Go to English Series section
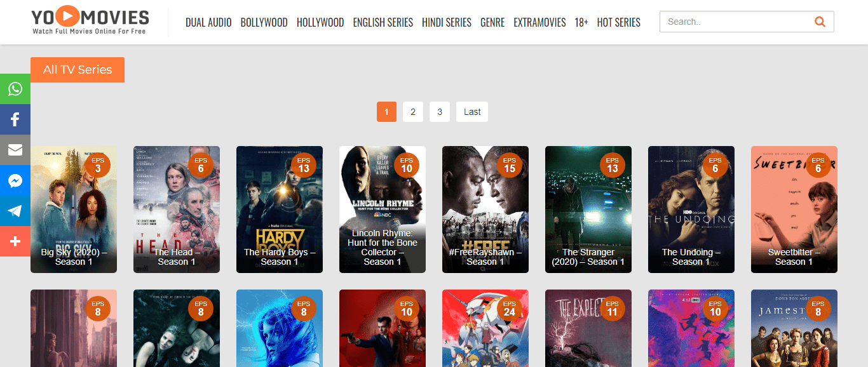This screenshot has height=367, width=868. [383, 22]
